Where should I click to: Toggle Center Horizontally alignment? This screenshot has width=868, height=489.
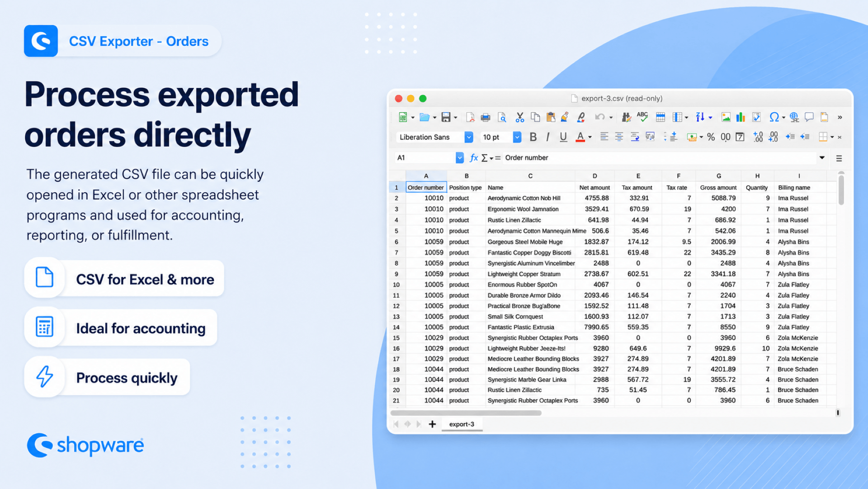click(619, 137)
